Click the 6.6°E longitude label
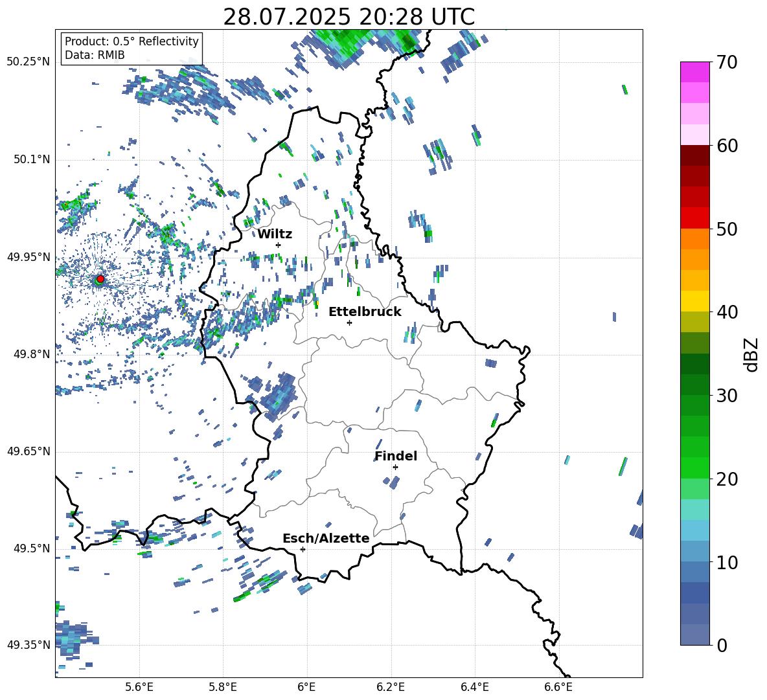This screenshot has height=700, width=767. 558,687
